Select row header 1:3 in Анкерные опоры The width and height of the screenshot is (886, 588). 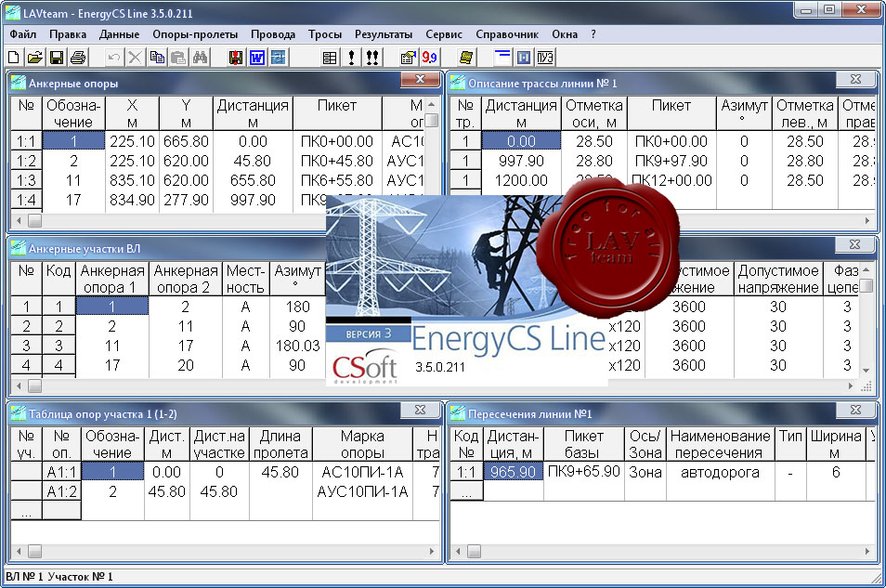(26, 180)
